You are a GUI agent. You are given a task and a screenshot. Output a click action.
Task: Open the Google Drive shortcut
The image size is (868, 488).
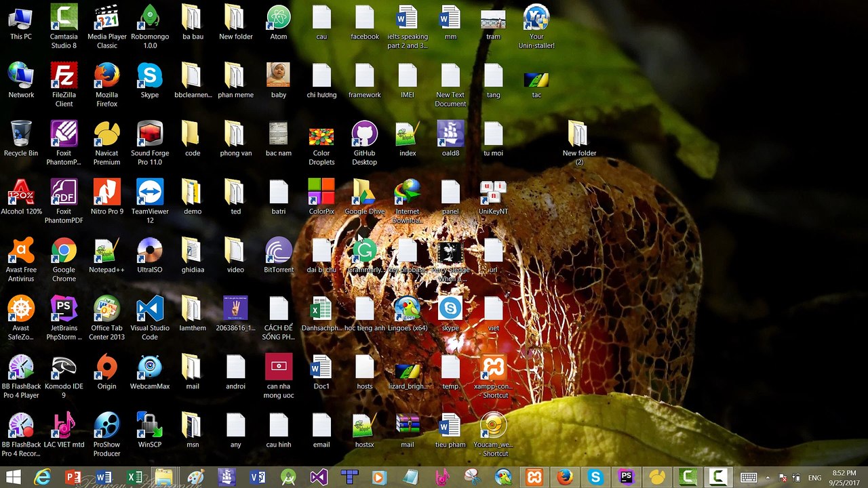[365, 197]
